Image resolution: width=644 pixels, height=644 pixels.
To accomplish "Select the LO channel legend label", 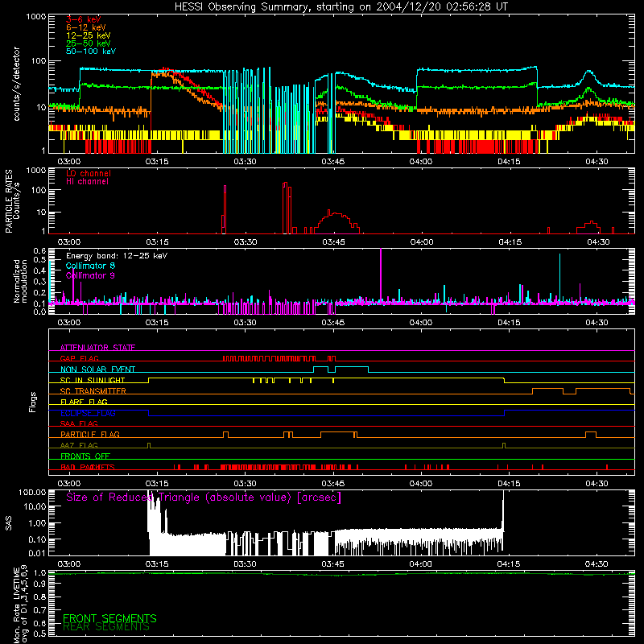I will point(89,173).
